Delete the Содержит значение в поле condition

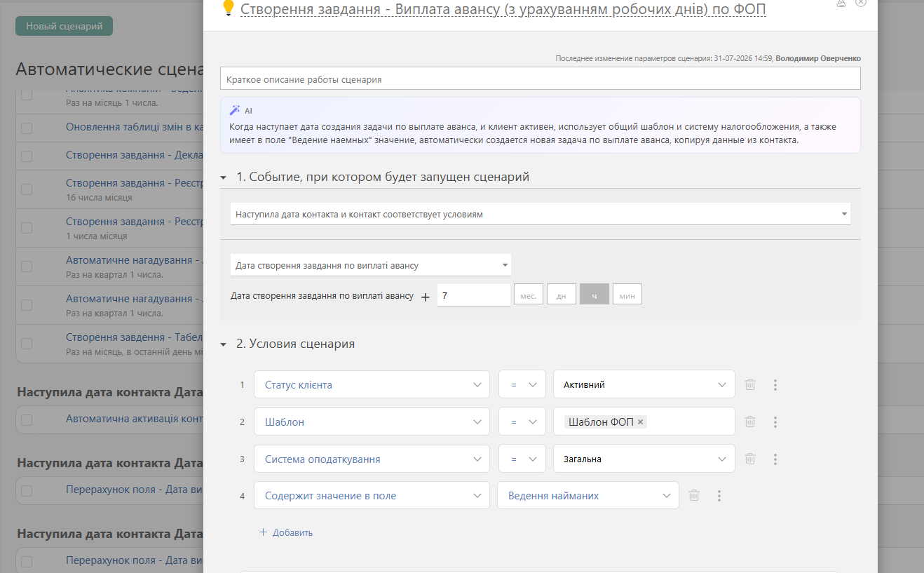click(694, 495)
